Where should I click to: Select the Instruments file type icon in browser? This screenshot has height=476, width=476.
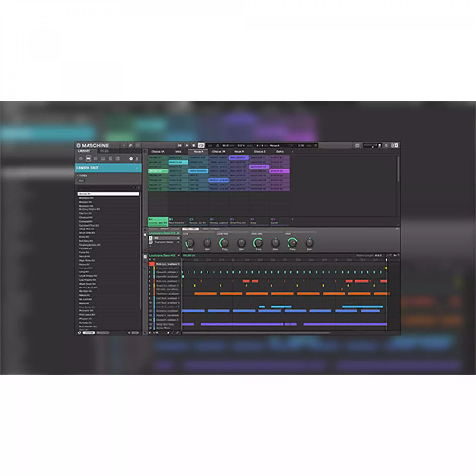pos(103,159)
